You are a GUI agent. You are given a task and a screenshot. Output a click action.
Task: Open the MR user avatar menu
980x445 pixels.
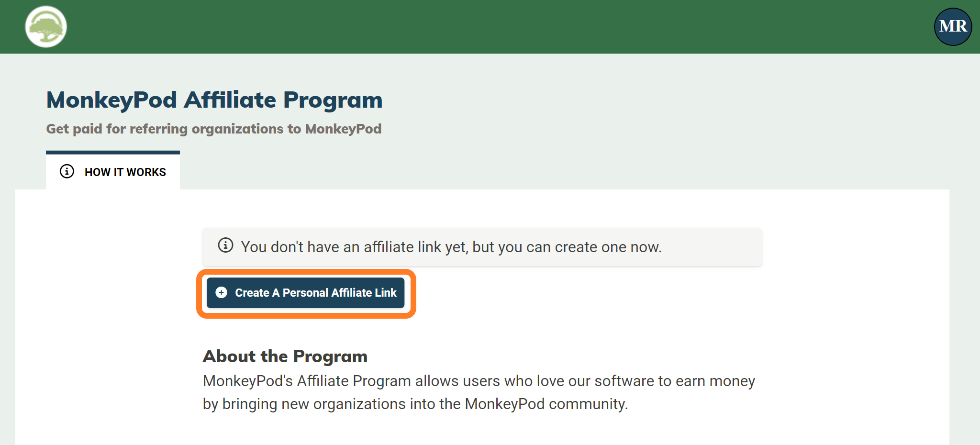pos(953,27)
